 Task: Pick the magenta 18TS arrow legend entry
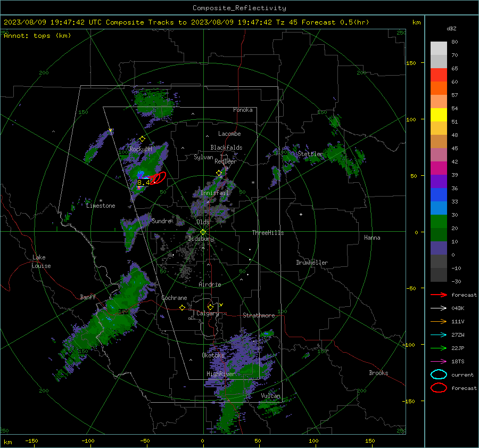point(439,362)
